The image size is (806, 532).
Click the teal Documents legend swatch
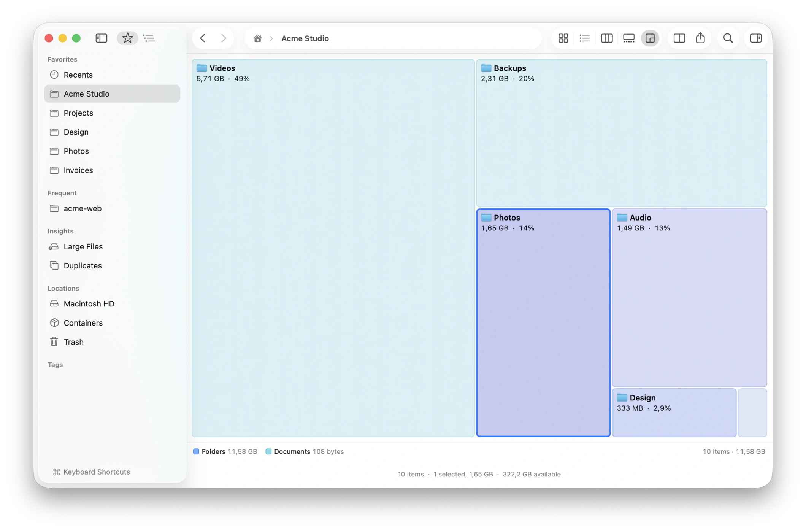click(268, 451)
